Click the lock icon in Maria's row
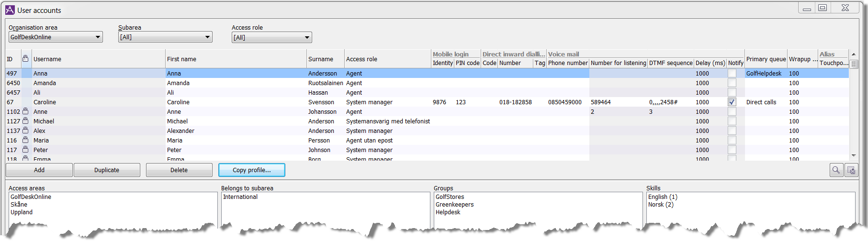The height and width of the screenshot is (241, 868). tap(25, 140)
